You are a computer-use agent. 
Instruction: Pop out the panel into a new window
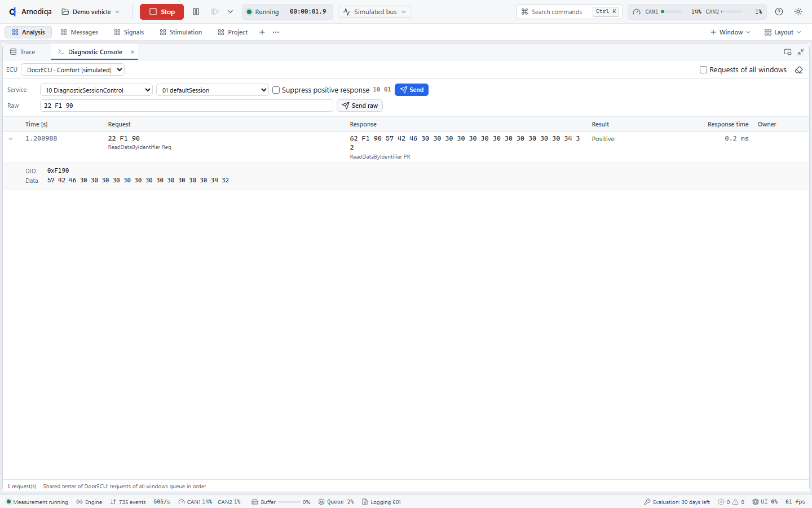(x=788, y=52)
